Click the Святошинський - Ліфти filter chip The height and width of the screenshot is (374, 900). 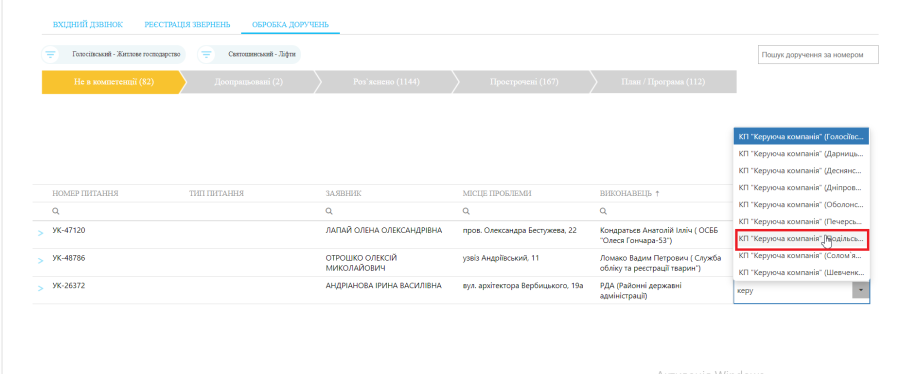249,55
